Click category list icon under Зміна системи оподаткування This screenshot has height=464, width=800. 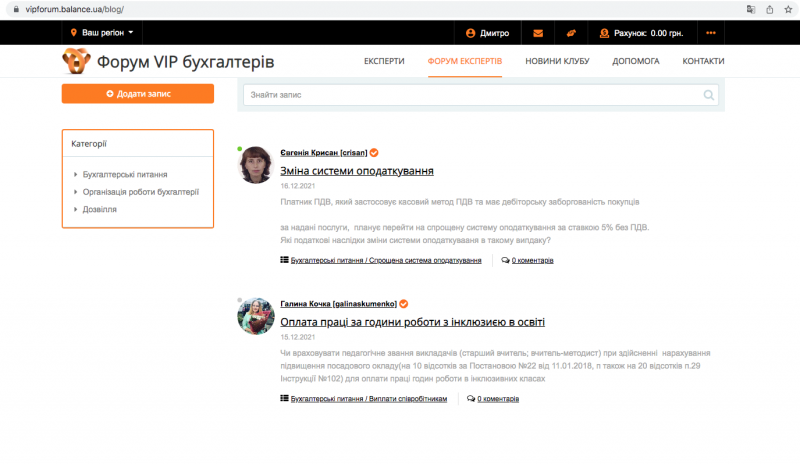(x=284, y=260)
